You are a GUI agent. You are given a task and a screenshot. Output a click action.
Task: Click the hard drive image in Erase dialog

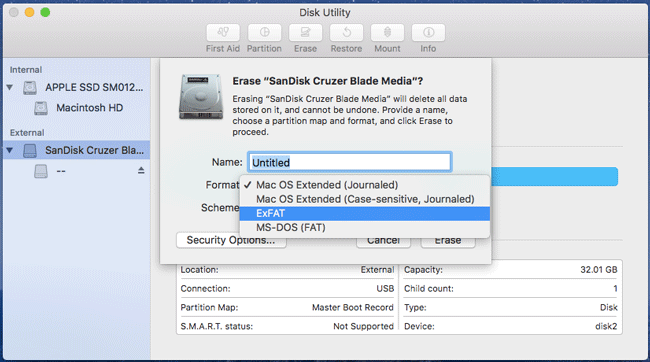[201, 97]
